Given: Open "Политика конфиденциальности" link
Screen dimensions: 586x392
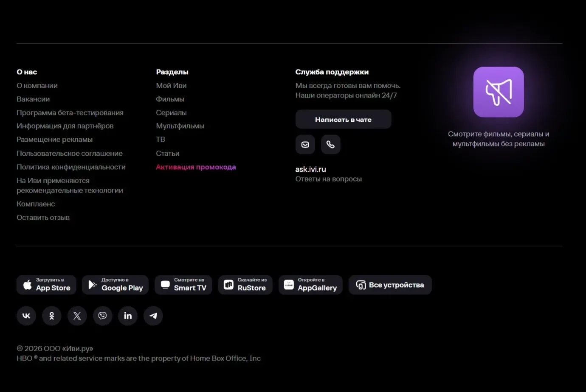Looking at the screenshot, I should pyautogui.click(x=71, y=167).
